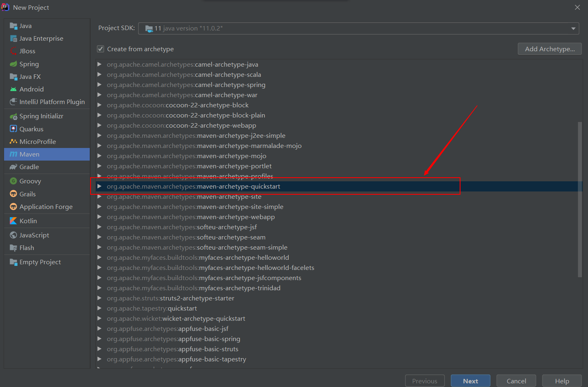Select the Spring leaf icon
Screen dimensions: 588x387
coord(13,64)
